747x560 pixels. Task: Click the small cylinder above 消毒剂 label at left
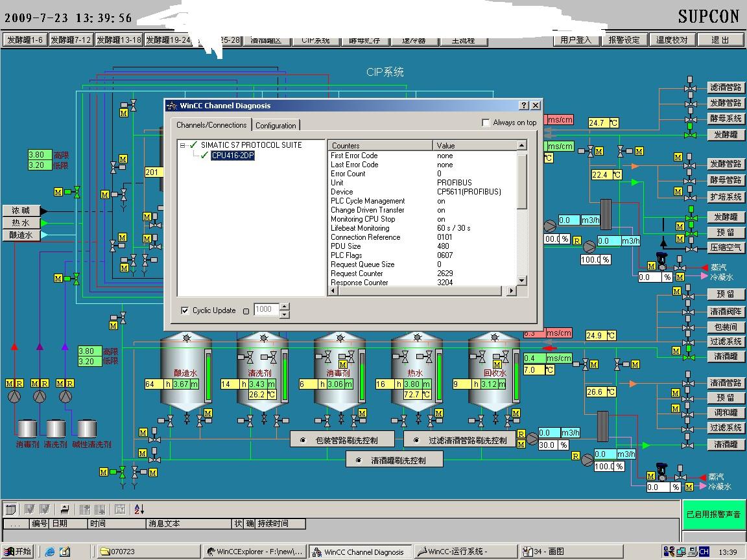pos(27,428)
